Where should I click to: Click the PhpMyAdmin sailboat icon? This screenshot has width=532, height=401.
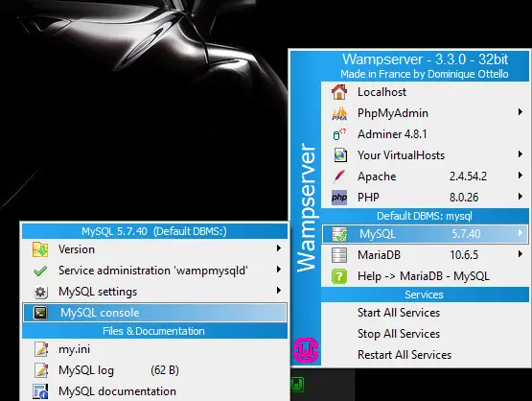pos(339,113)
